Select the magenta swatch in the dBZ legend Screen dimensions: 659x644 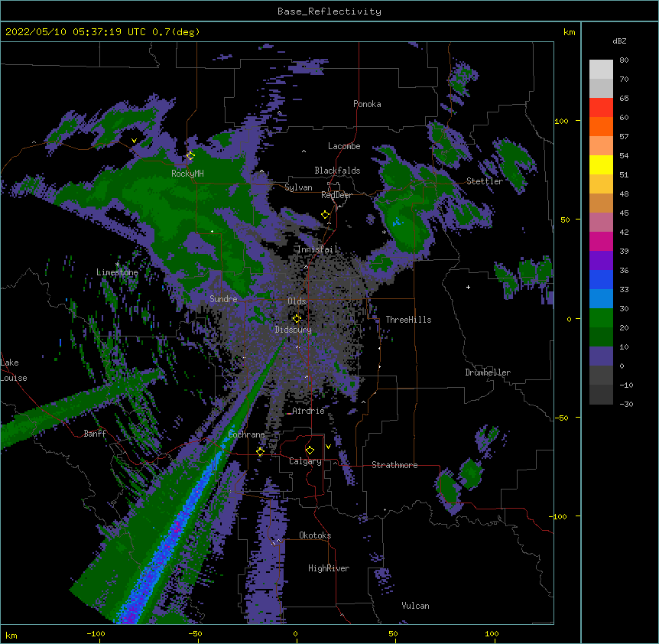(x=601, y=241)
